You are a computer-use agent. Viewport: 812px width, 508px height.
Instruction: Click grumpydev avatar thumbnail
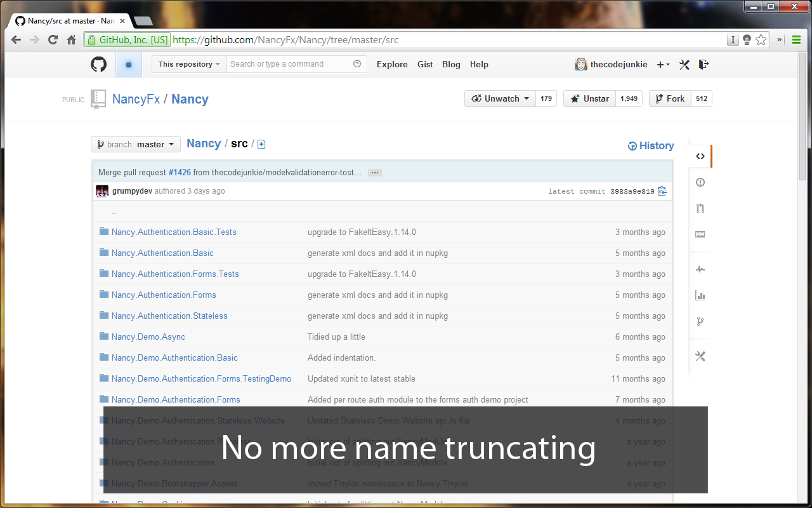click(x=102, y=191)
